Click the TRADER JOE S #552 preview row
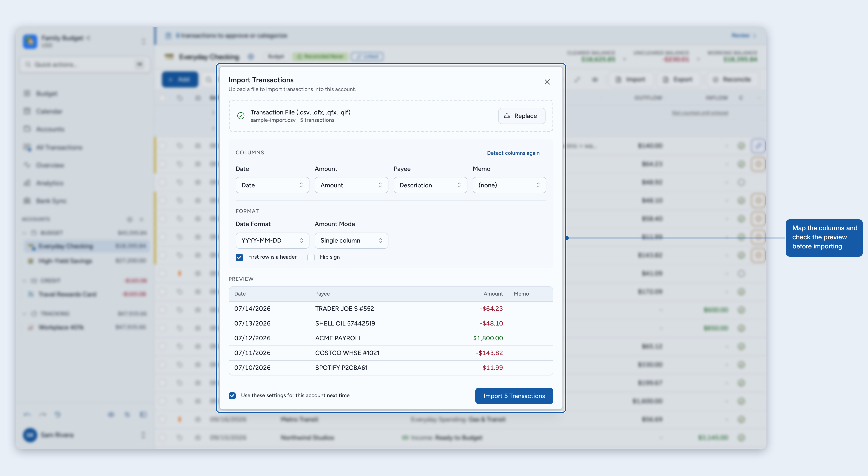This screenshot has width=868, height=476. point(391,308)
